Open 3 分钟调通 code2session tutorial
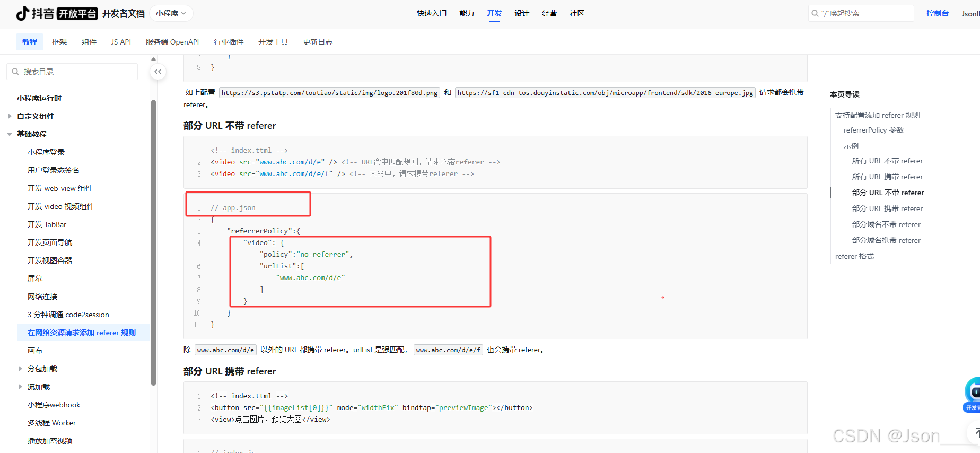 click(68, 315)
